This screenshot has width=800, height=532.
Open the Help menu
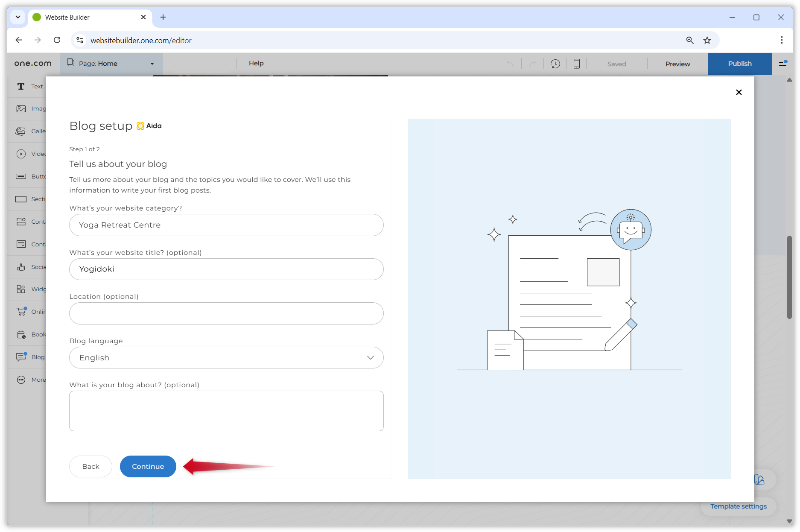(x=256, y=63)
